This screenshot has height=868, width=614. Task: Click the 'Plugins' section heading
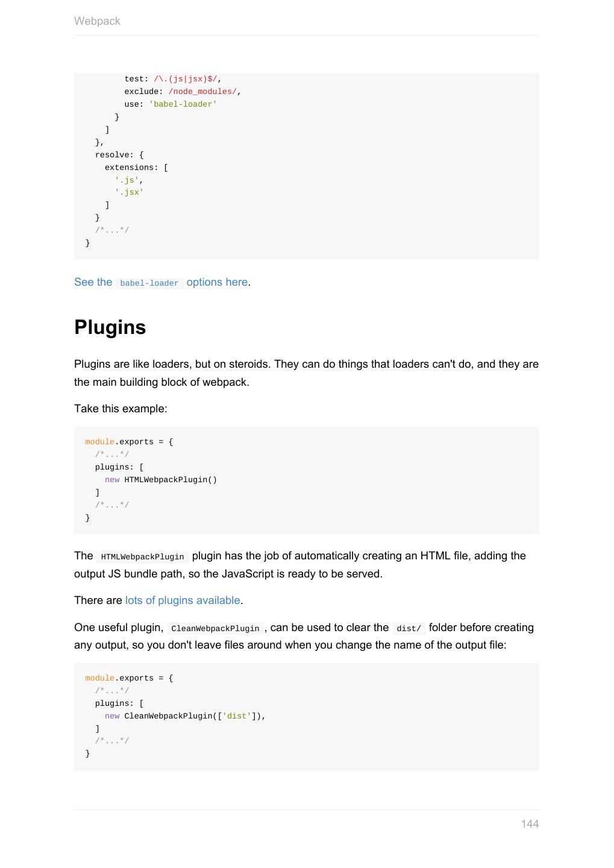click(x=110, y=327)
